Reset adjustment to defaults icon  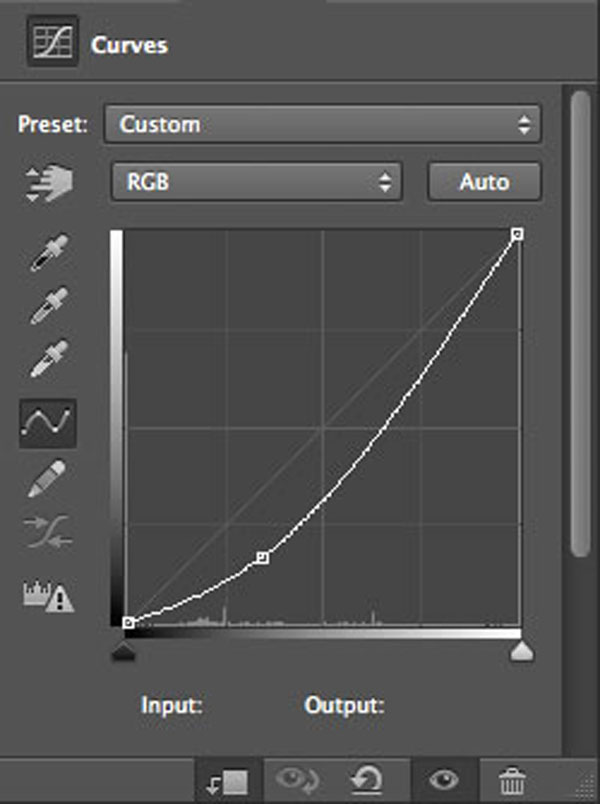[366, 779]
